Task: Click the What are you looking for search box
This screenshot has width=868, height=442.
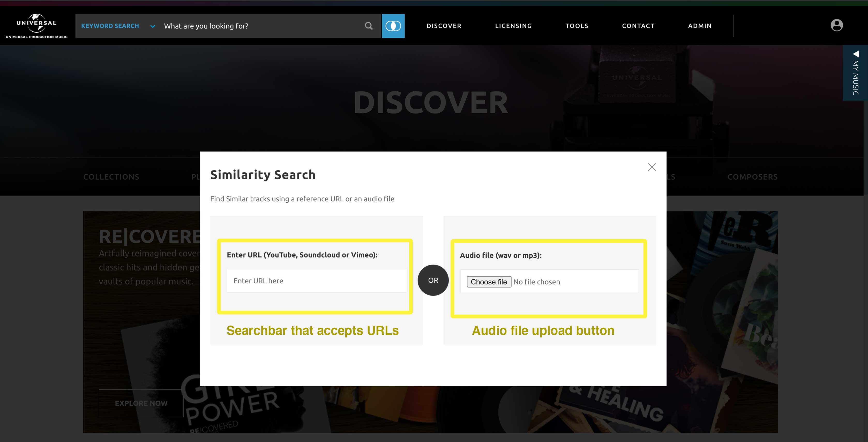Action: point(261,26)
